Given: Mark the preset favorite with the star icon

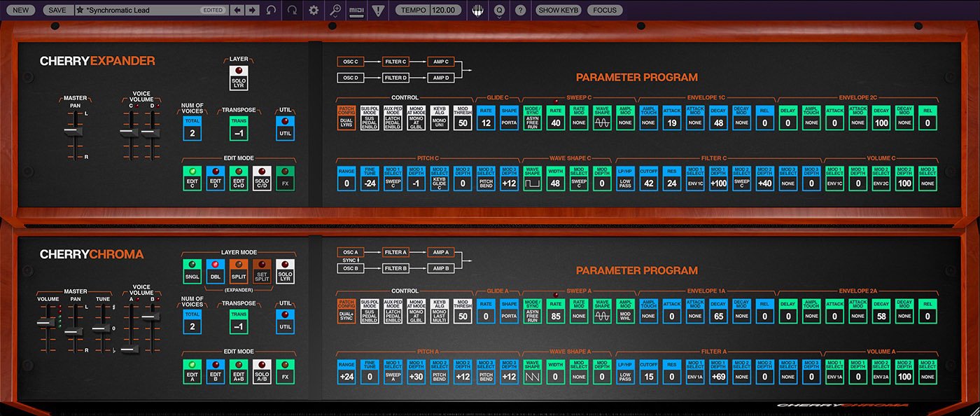Looking at the screenshot, I should (80, 11).
